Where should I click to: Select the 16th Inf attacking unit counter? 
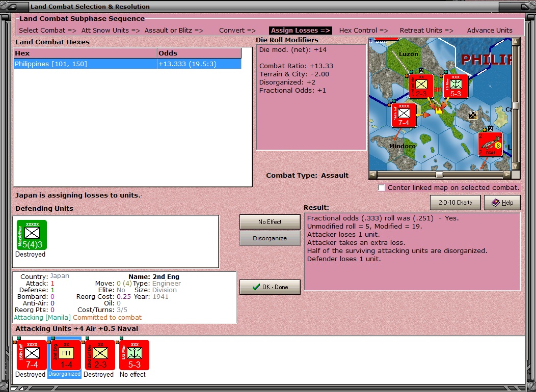click(32, 355)
